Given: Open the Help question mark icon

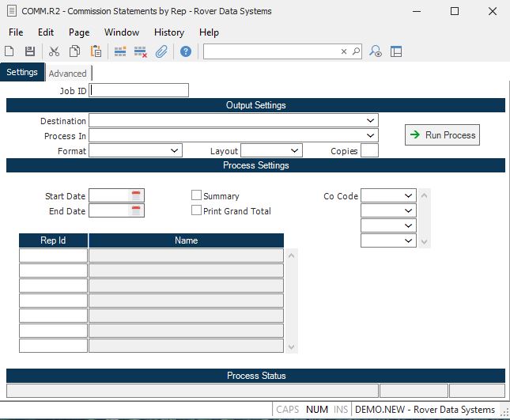Looking at the screenshot, I should [186, 51].
